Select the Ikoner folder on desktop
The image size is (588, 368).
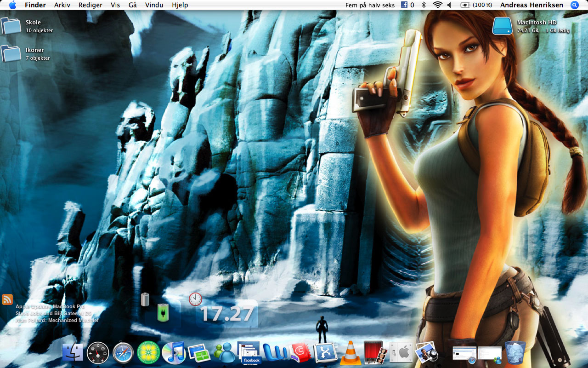coord(11,53)
